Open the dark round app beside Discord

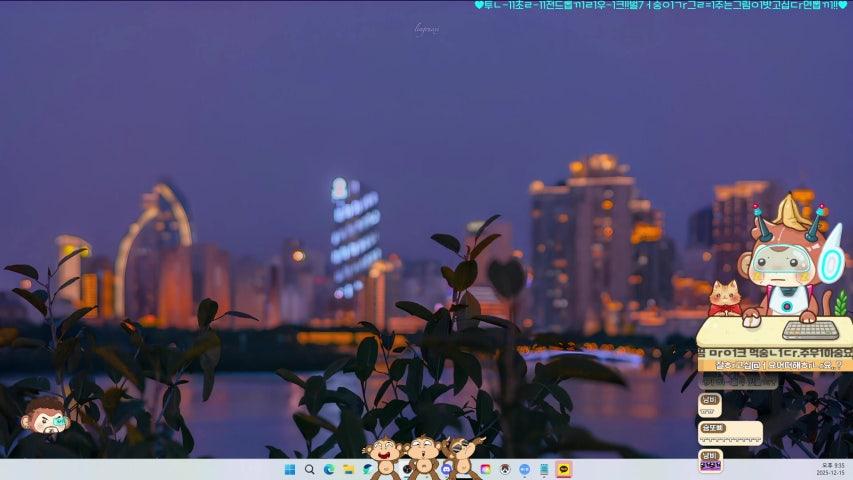point(407,470)
